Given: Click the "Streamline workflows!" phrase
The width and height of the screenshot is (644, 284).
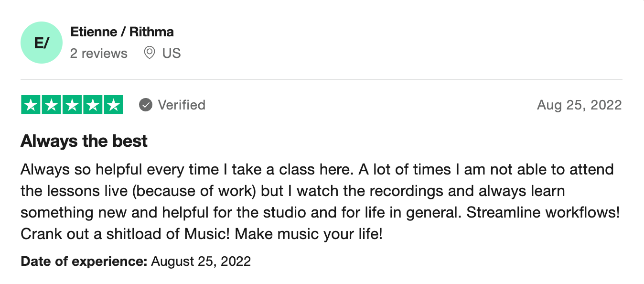Looking at the screenshot, I should [543, 212].
